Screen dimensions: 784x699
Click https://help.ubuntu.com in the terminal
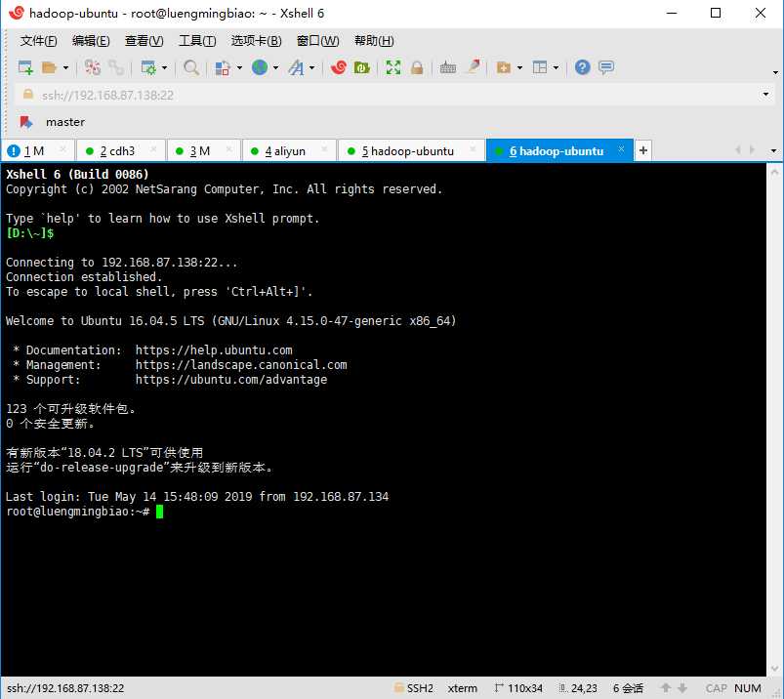coord(214,350)
